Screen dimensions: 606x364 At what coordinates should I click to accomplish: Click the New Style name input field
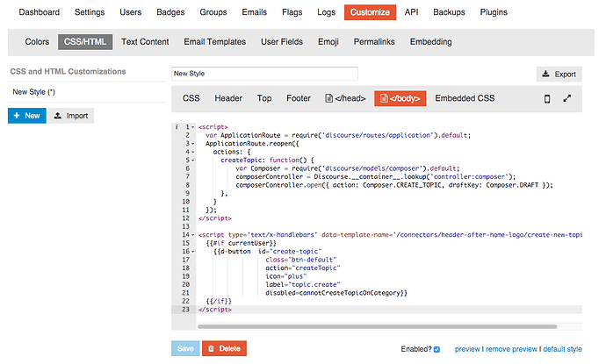pos(264,75)
